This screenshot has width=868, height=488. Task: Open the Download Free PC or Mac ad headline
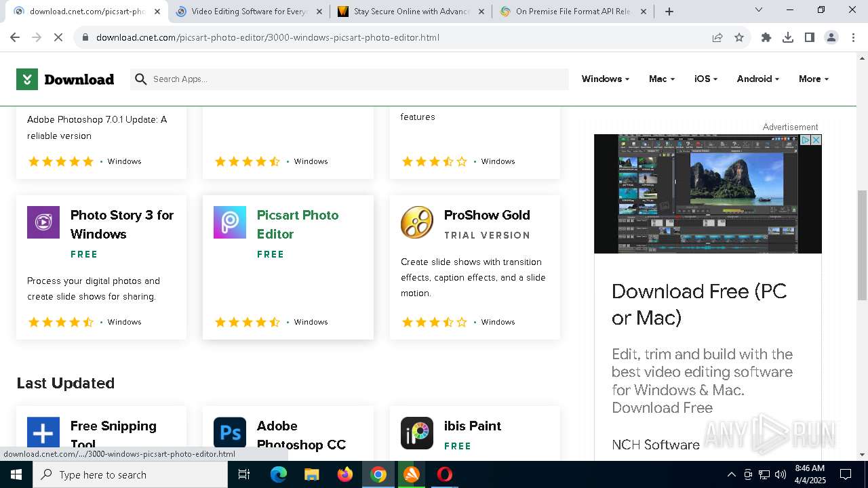click(x=699, y=304)
